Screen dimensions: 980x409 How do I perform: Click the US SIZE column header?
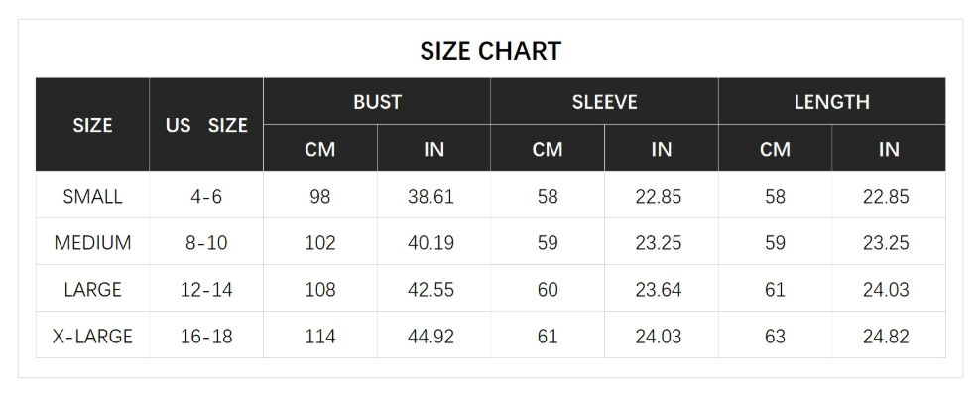tap(206, 125)
